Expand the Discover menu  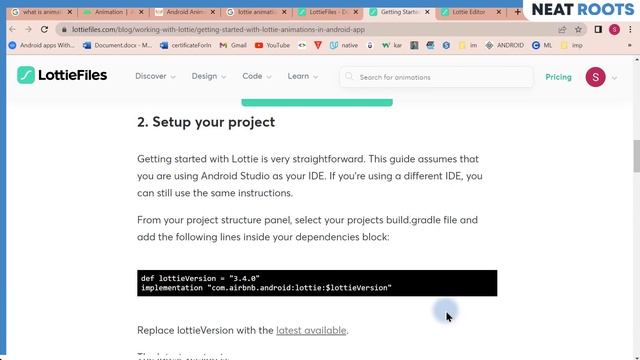point(155,76)
